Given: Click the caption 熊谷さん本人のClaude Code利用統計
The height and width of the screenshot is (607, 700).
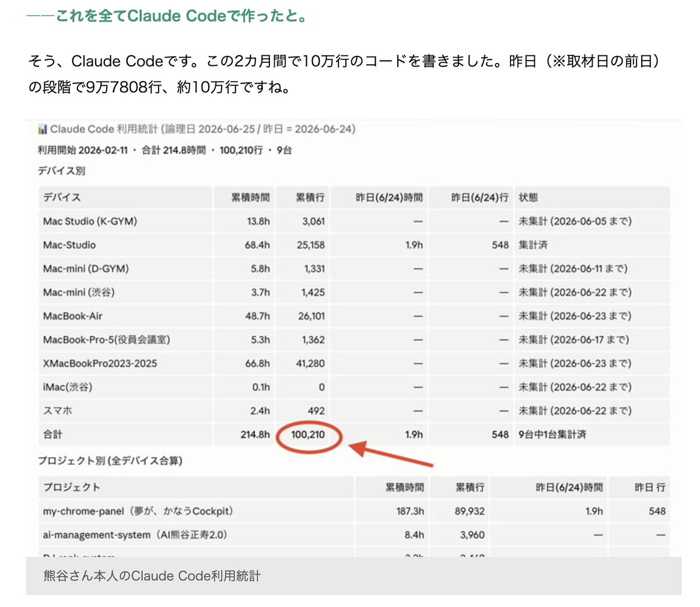Looking at the screenshot, I should [152, 576].
